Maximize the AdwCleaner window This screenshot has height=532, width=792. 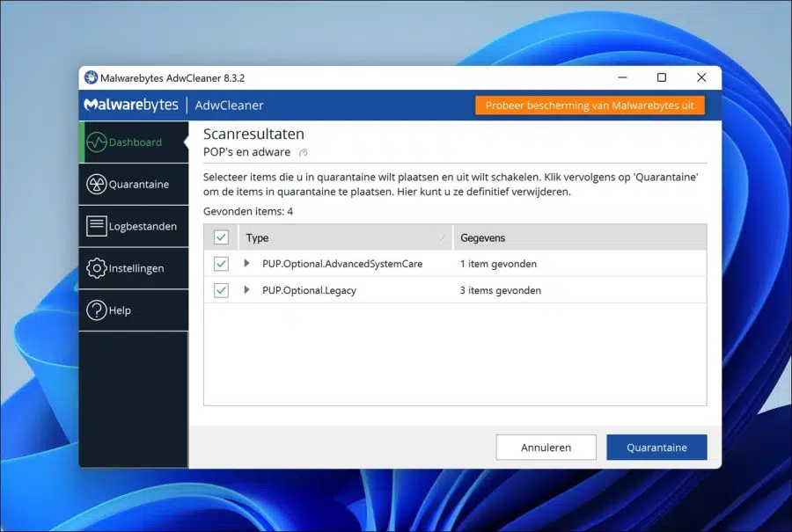[662, 77]
